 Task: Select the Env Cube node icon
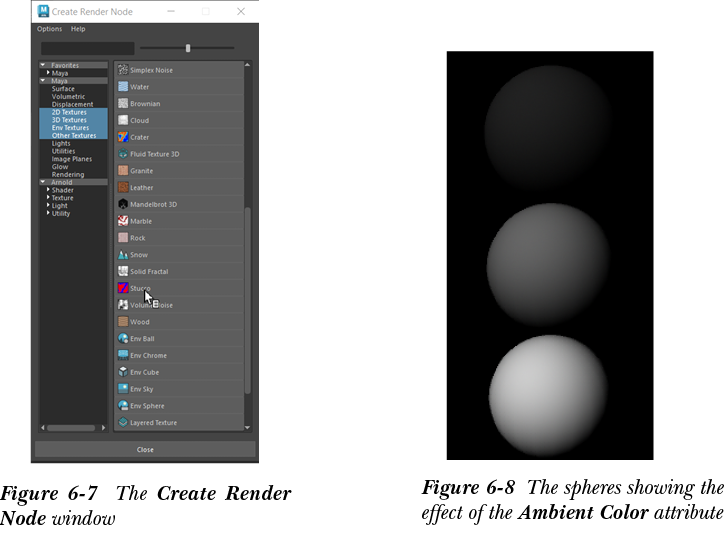pyautogui.click(x=123, y=372)
